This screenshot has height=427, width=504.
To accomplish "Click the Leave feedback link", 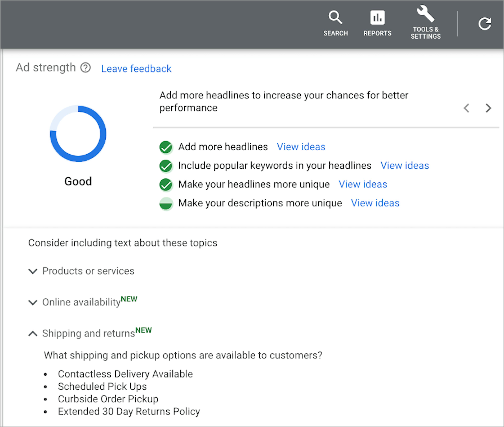I will tap(136, 69).
